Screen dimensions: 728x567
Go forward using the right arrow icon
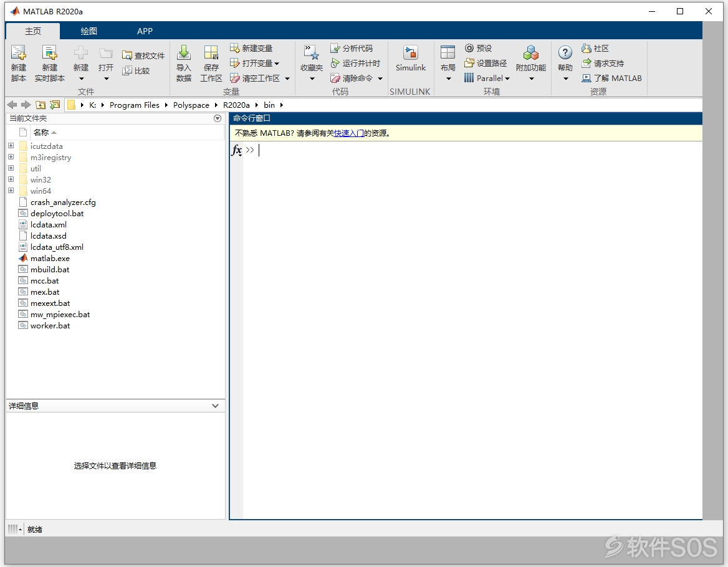26,105
